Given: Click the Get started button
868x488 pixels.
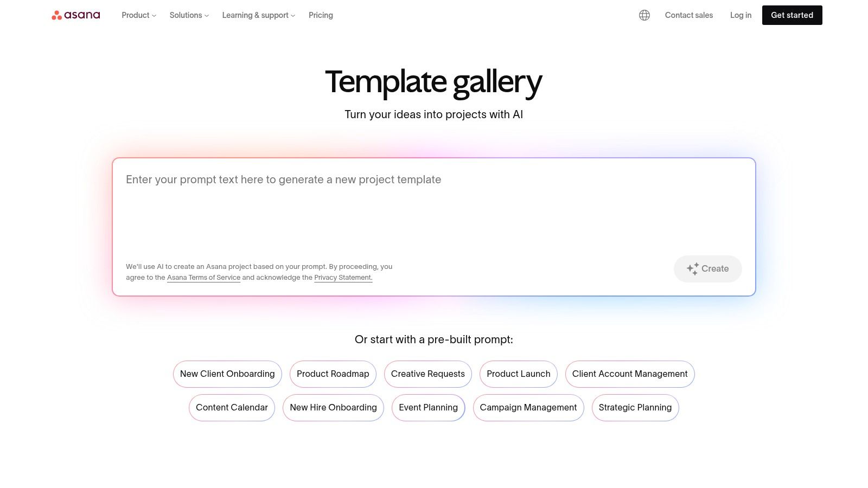Looking at the screenshot, I should tap(792, 15).
